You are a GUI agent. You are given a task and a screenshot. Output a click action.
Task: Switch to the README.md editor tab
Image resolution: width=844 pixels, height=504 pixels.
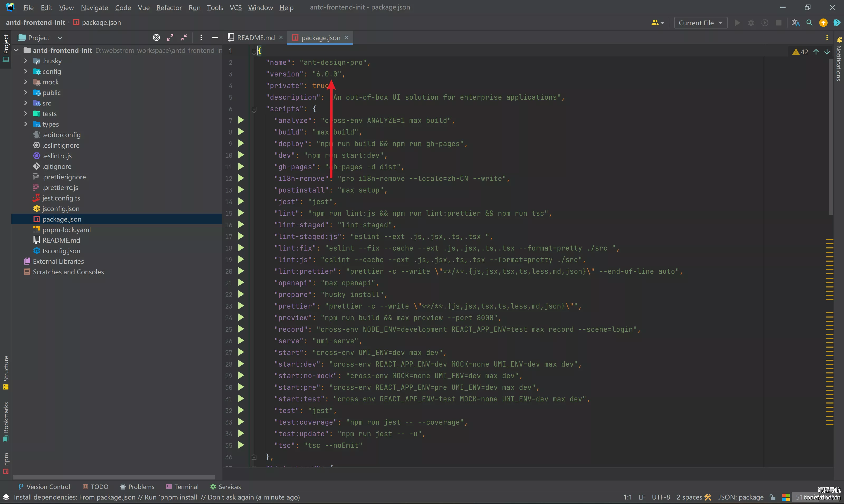(255, 38)
